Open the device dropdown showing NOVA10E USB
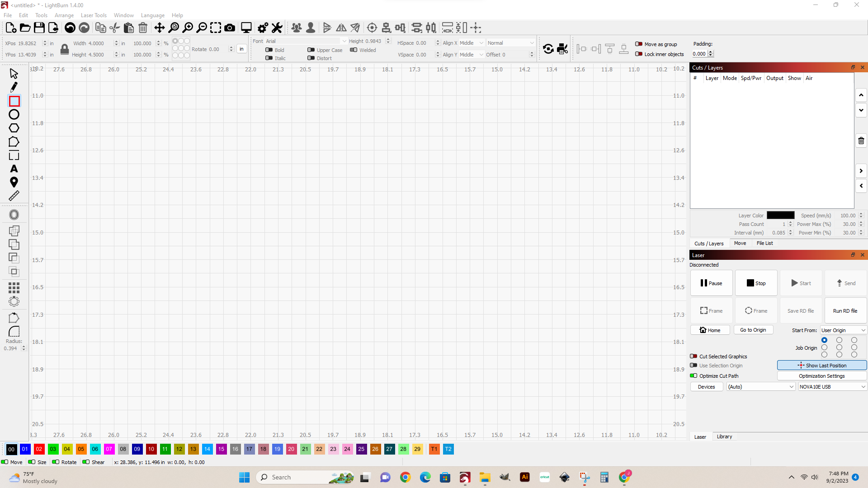 point(831,387)
